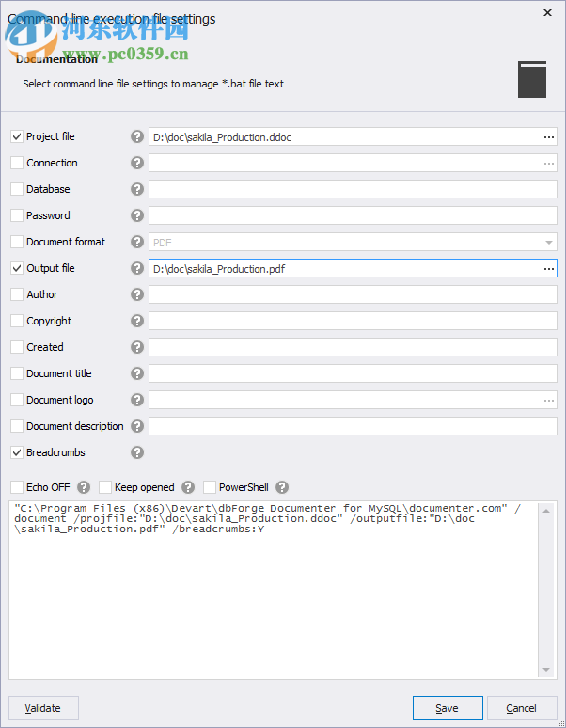
Task: Open help icon for Connection
Action: [x=137, y=163]
